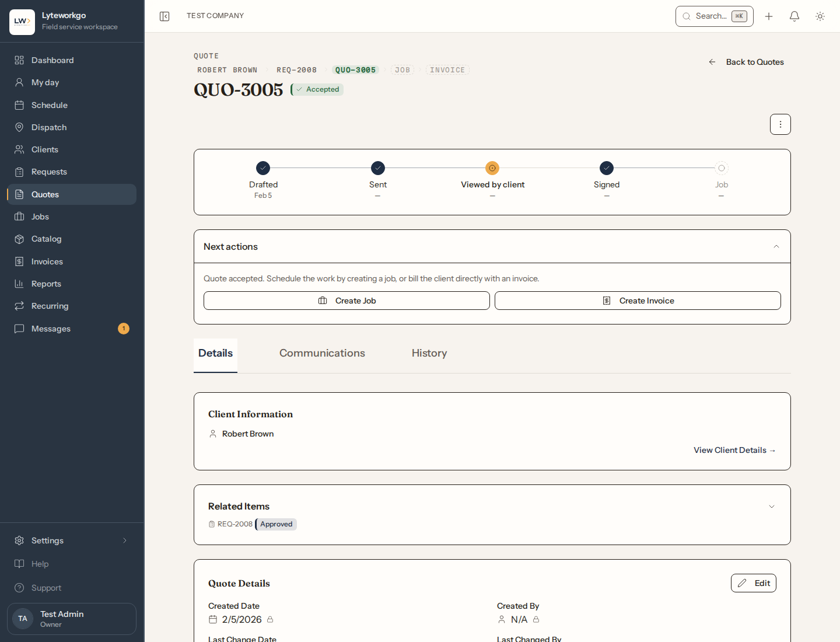Expand the Related Items chevron
Viewport: 840px width, 642px height.
[x=772, y=507]
